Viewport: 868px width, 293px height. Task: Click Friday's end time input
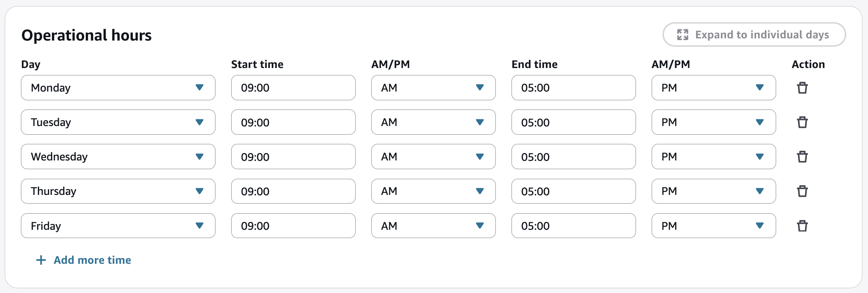(573, 225)
